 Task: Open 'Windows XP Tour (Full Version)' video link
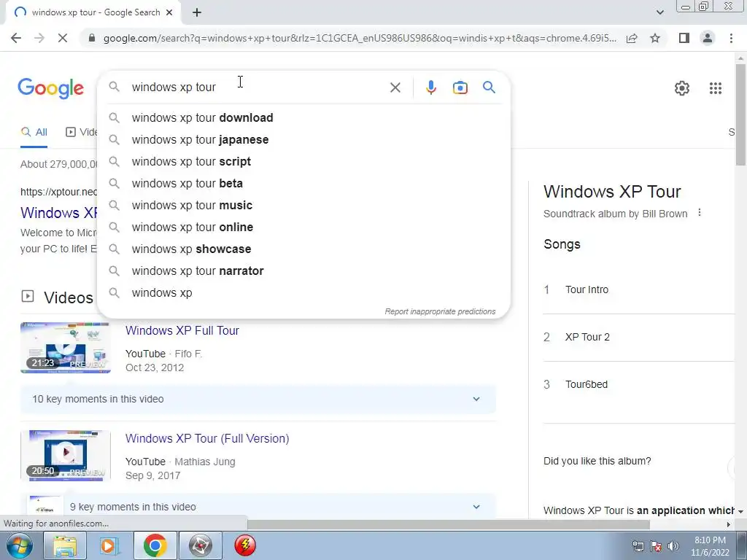coord(207,438)
